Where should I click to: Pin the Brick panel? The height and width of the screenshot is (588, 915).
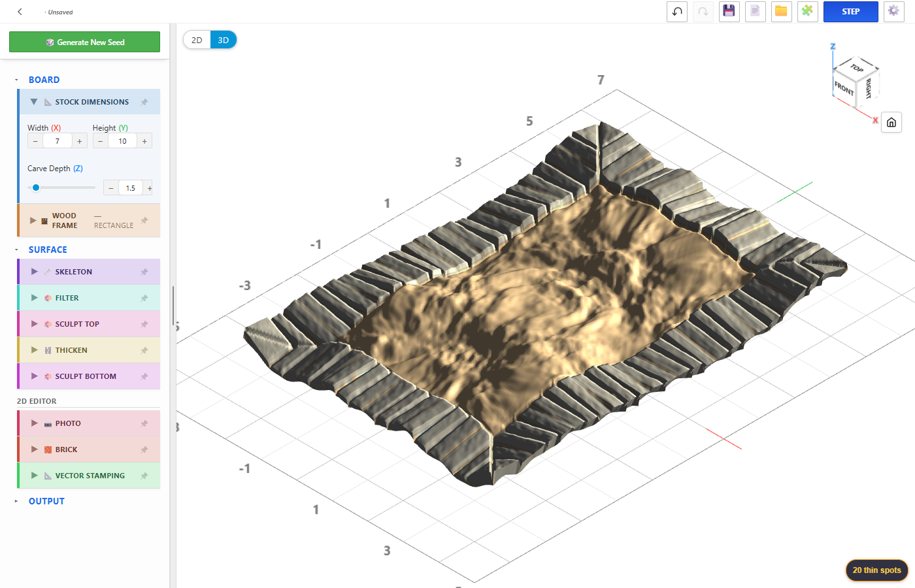pos(144,449)
